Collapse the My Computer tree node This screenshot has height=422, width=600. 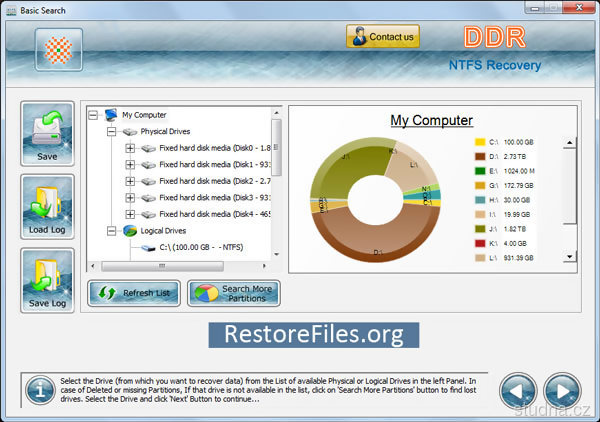[93, 115]
